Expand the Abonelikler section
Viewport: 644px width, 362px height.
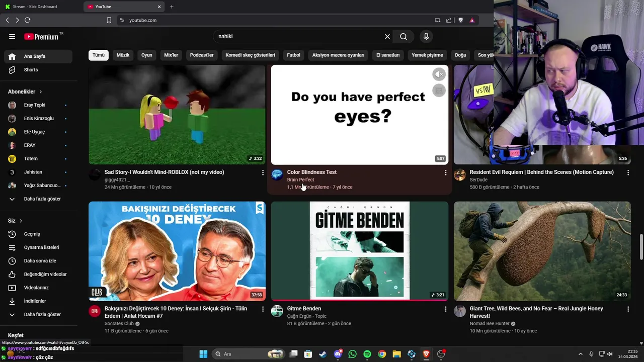click(25, 92)
